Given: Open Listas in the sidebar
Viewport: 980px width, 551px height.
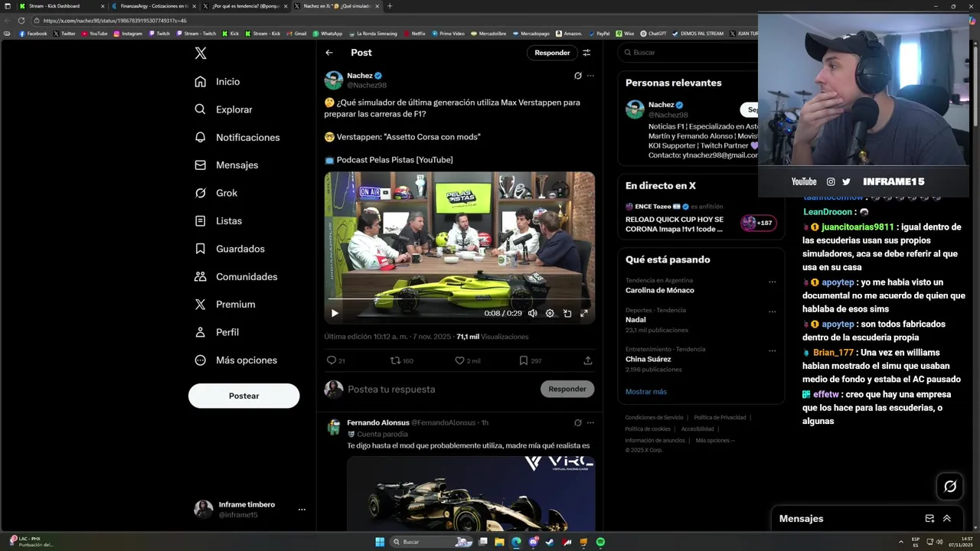Looking at the screenshot, I should coord(219,221).
